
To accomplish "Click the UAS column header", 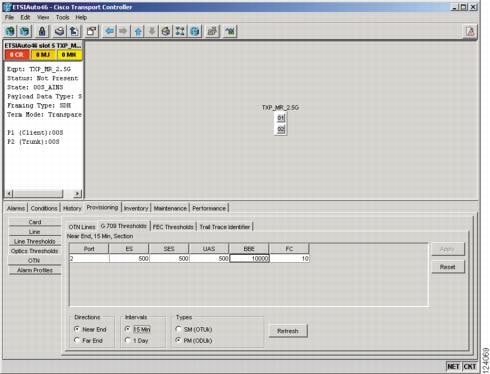I will [x=209, y=249].
